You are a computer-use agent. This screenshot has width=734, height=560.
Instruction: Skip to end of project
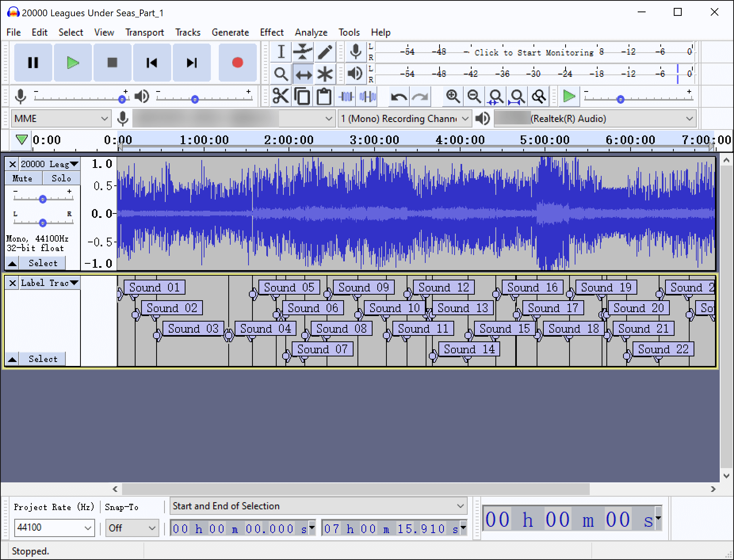coord(191,63)
